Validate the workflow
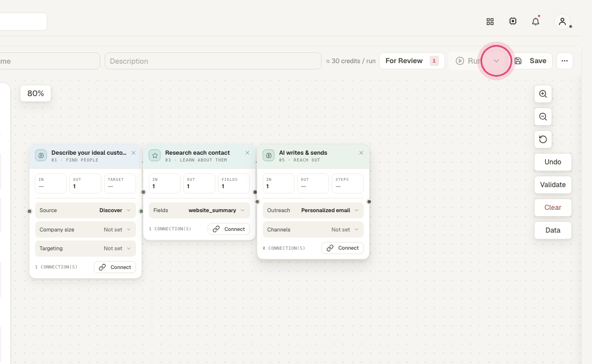Viewport: 592px width, 364px height. pos(553,184)
